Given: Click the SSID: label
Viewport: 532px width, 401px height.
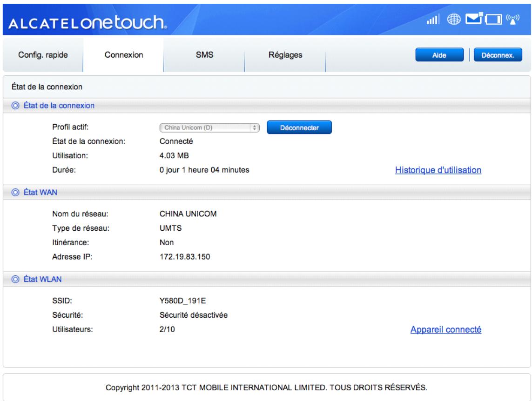Looking at the screenshot, I should point(62,301).
